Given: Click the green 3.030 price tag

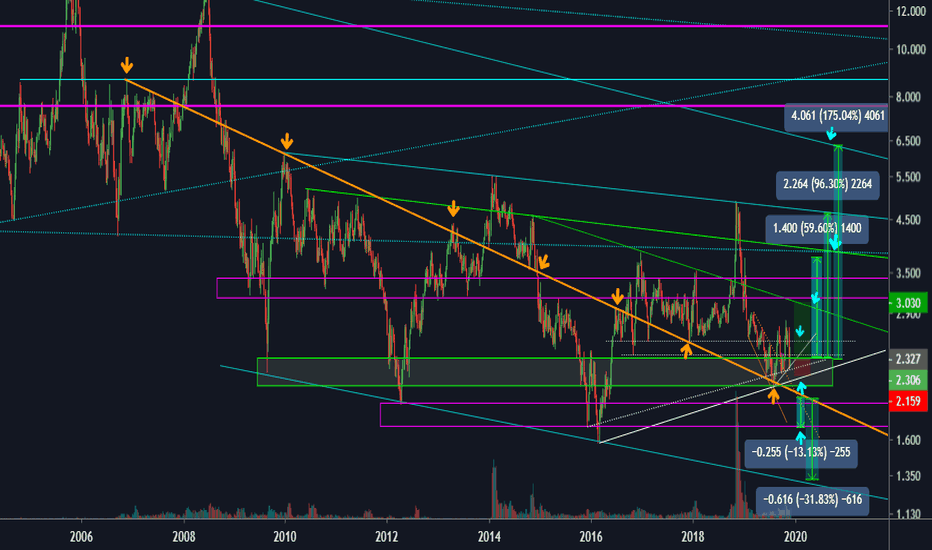Looking at the screenshot, I should point(908,303).
